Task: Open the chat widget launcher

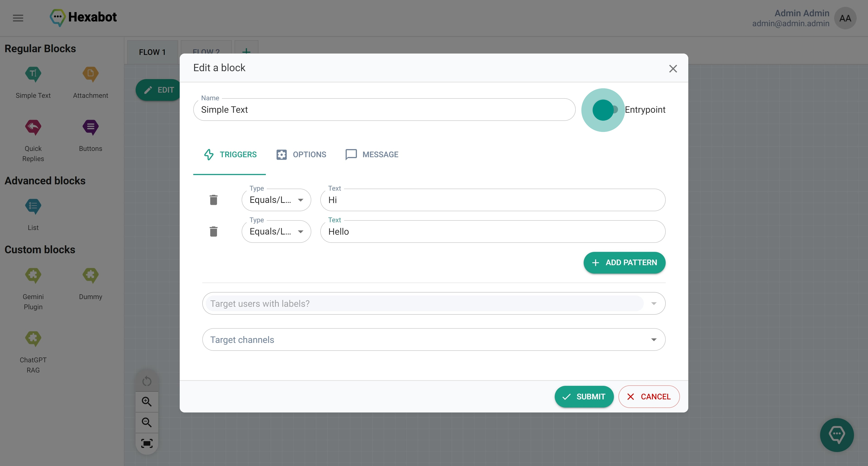Action: pyautogui.click(x=836, y=434)
